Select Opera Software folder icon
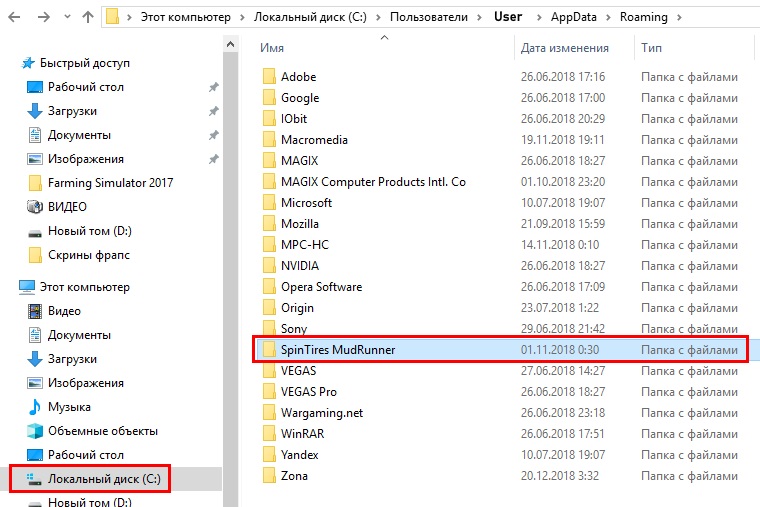The width and height of the screenshot is (760, 507). tap(269, 286)
